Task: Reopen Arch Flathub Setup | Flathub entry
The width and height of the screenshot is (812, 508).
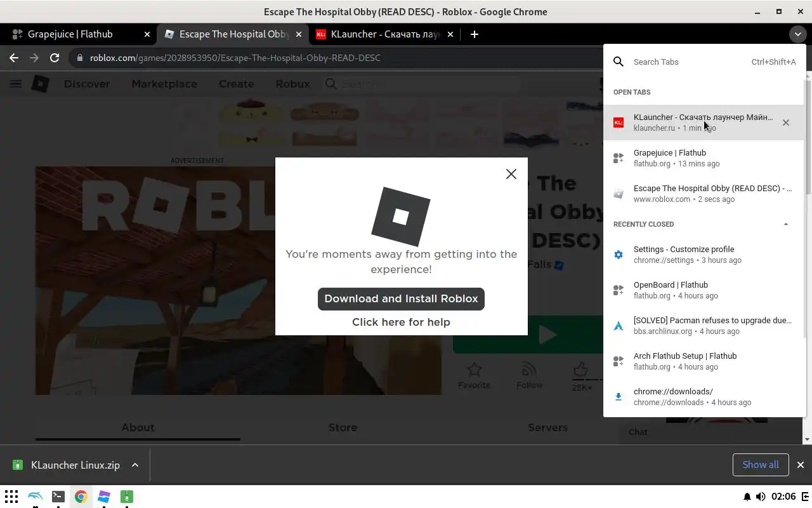Action: (704, 361)
